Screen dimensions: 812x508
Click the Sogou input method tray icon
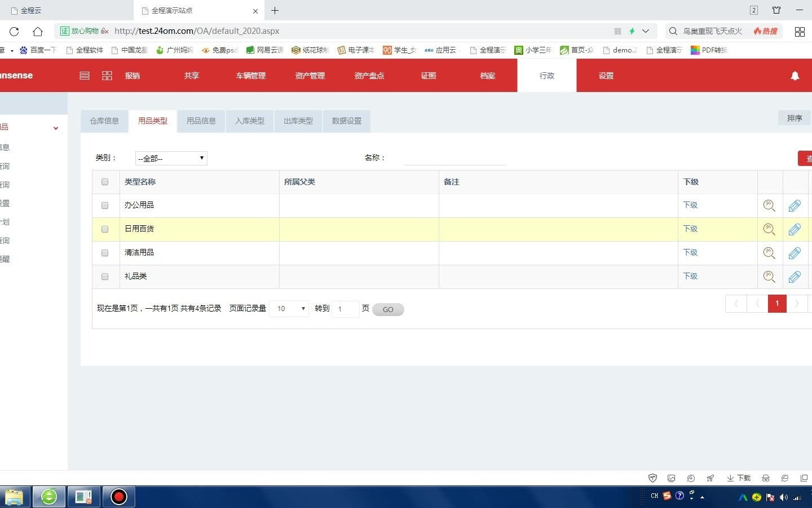[667, 496]
